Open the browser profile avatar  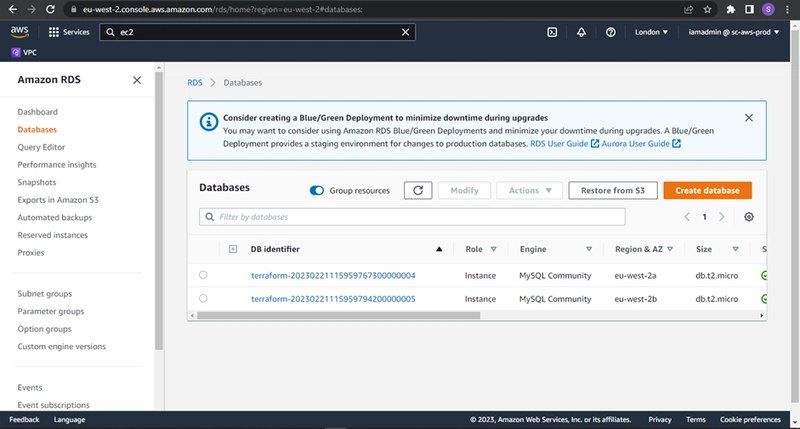click(768, 9)
